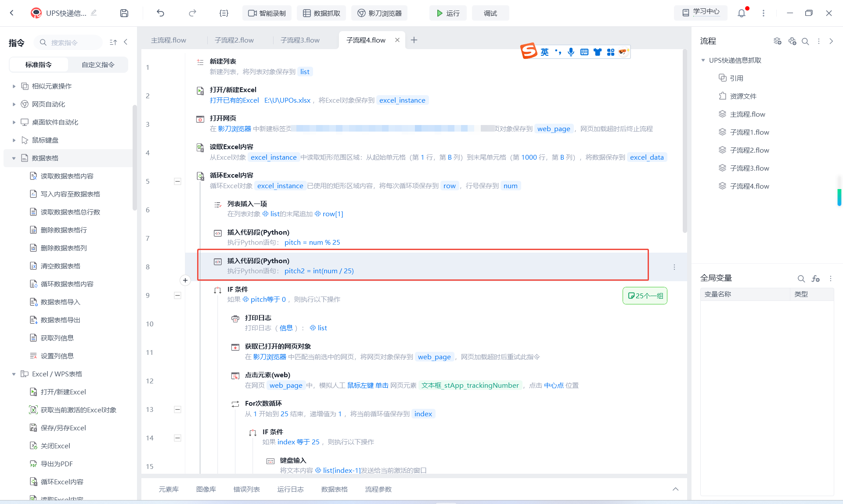The height and width of the screenshot is (504, 843).
Task: Click the search icon in 流程 panel
Action: pyautogui.click(x=805, y=41)
